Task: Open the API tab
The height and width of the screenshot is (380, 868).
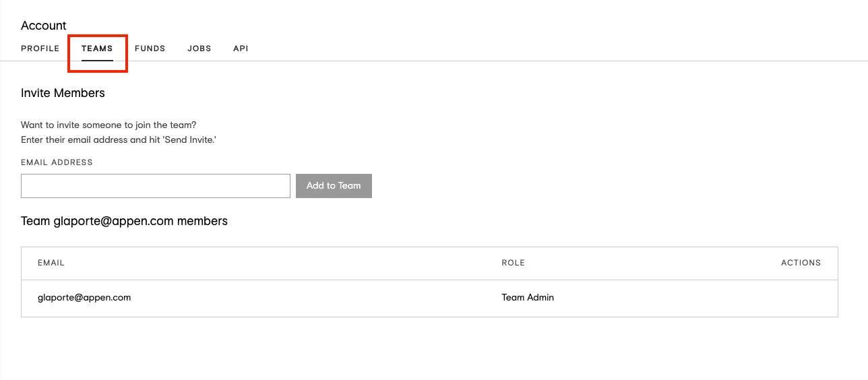Action: tap(241, 49)
